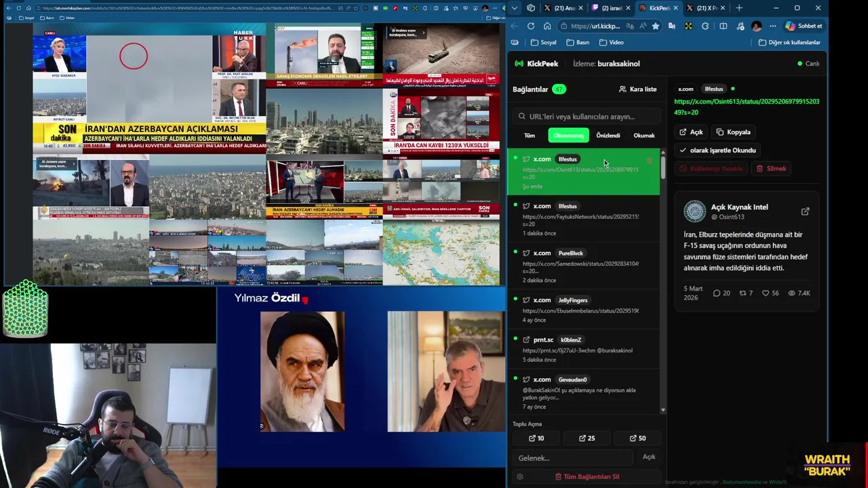This screenshot has width=868, height=488.
Task: Open the Kara liste blacklist
Action: coord(637,89)
